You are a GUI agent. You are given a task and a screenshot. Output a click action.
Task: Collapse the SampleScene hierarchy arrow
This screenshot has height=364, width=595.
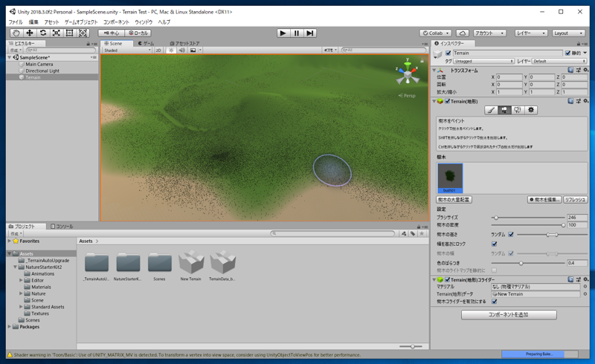pos(10,57)
